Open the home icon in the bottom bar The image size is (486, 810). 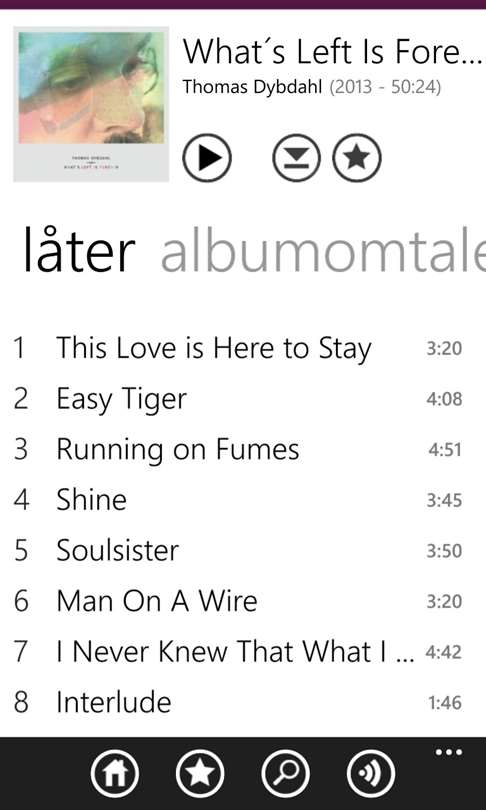click(x=115, y=774)
